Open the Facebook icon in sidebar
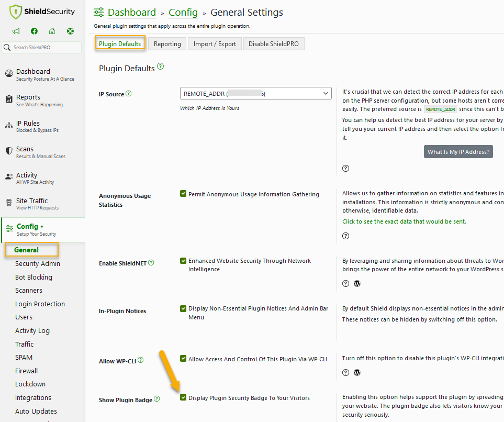The width and height of the screenshot is (504, 422). [x=34, y=31]
